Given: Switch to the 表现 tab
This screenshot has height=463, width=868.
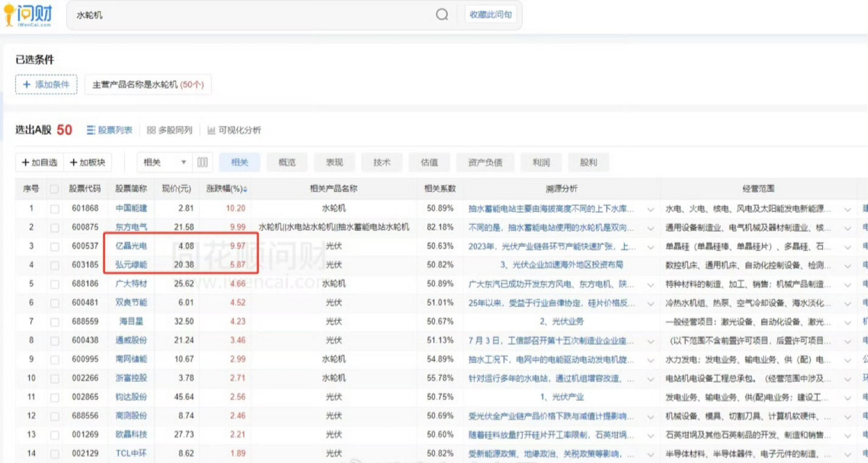Looking at the screenshot, I should pos(334,162).
